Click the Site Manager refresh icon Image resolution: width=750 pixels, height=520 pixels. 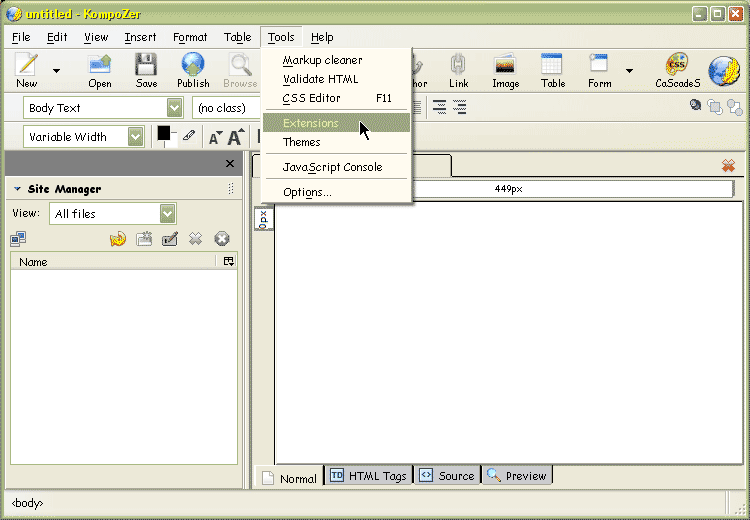click(118, 238)
